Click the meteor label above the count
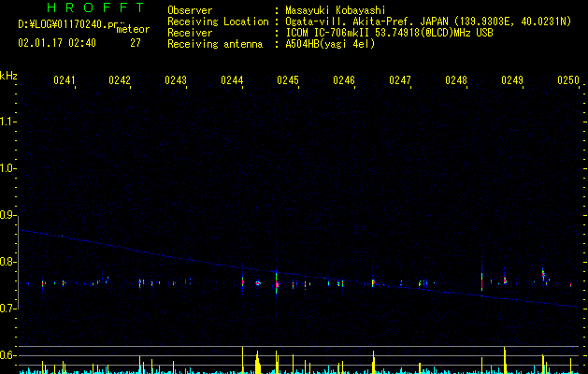Viewport: 588px width, 374px height. (x=133, y=29)
